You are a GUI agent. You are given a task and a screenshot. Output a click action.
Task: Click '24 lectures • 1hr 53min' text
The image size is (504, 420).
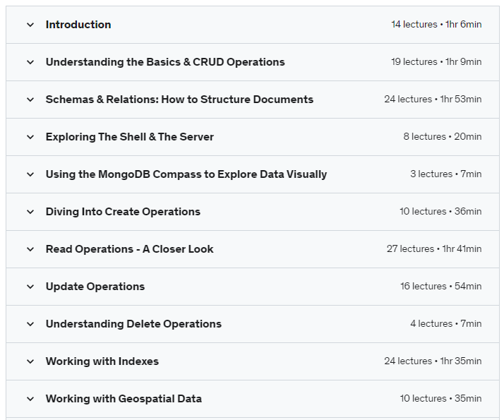pos(433,100)
